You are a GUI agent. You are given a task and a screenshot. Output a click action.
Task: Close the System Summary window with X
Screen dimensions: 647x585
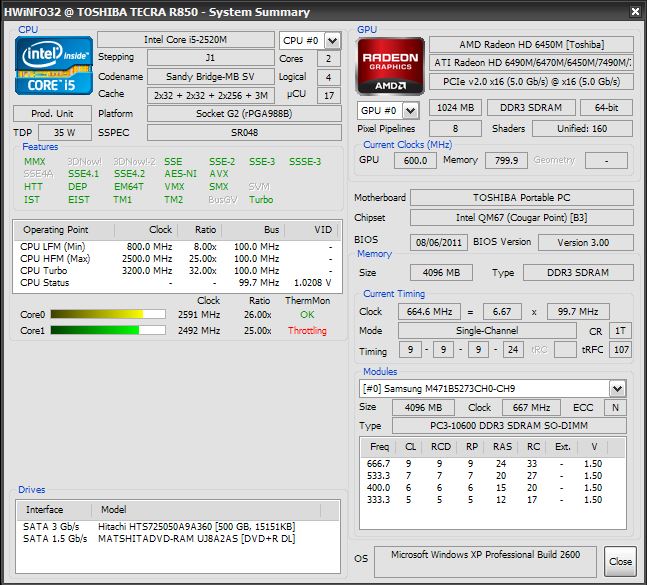coord(635,12)
